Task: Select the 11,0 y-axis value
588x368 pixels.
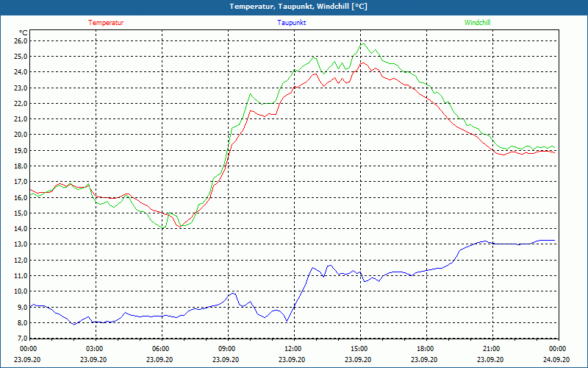Action: point(21,275)
